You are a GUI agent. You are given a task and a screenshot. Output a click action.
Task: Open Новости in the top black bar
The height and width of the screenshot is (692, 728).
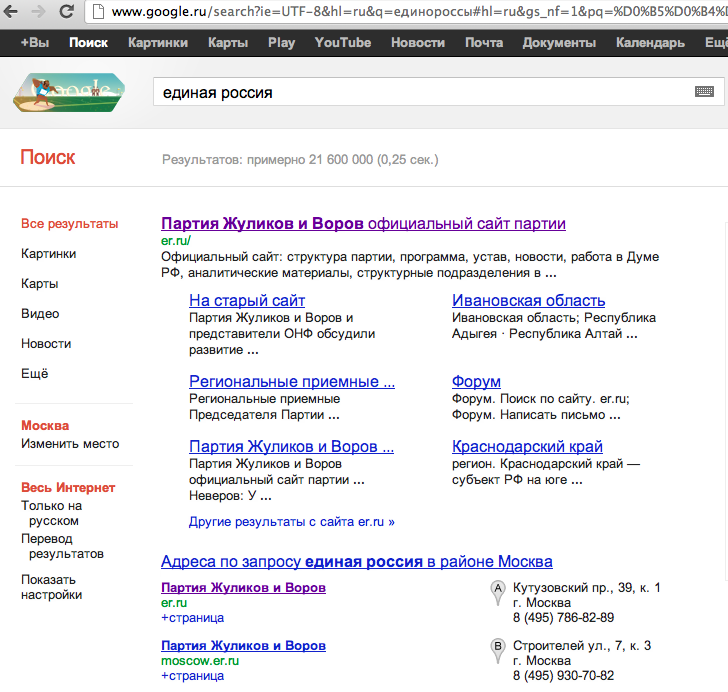point(418,43)
